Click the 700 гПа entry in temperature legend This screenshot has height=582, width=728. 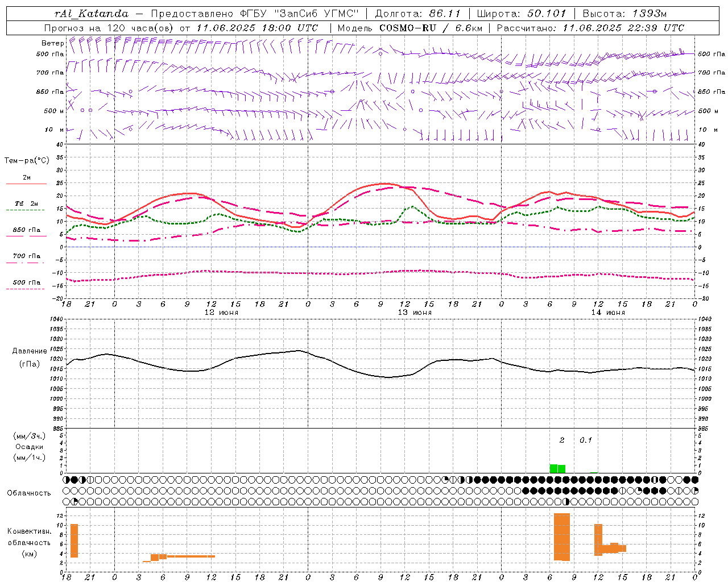pos(26,256)
